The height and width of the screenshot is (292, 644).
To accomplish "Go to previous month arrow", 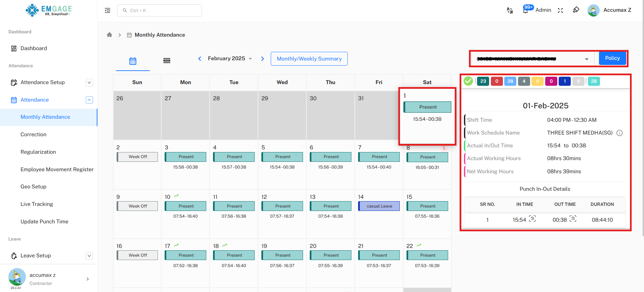I will [x=200, y=59].
